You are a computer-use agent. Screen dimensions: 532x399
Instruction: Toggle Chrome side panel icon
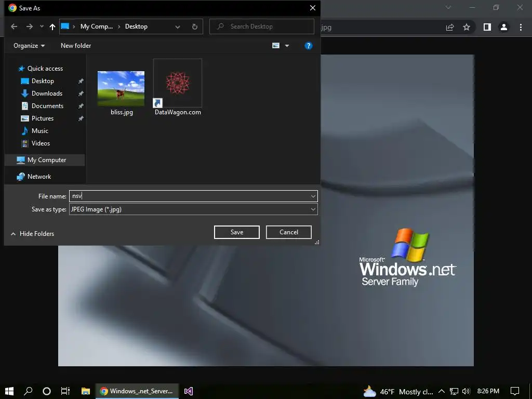(x=487, y=27)
